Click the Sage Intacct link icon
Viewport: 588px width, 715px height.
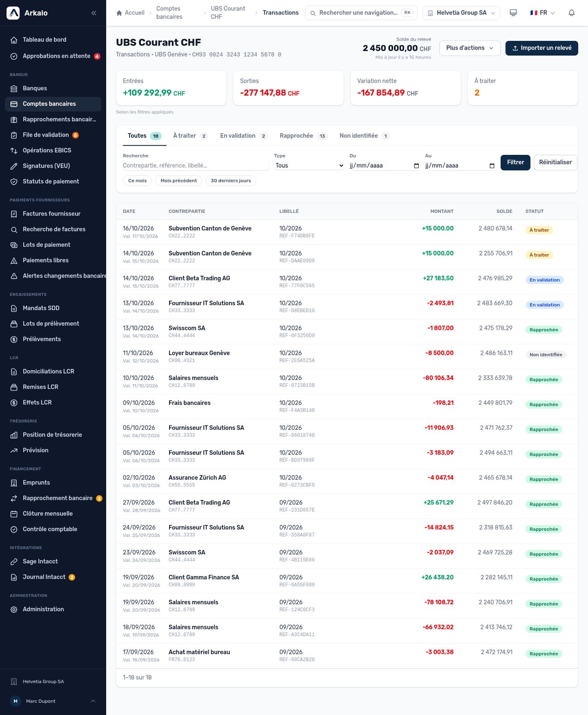coord(14,562)
